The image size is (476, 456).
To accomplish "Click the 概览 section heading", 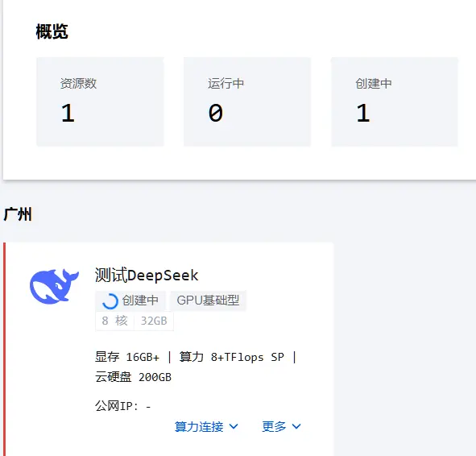I will point(52,31).
